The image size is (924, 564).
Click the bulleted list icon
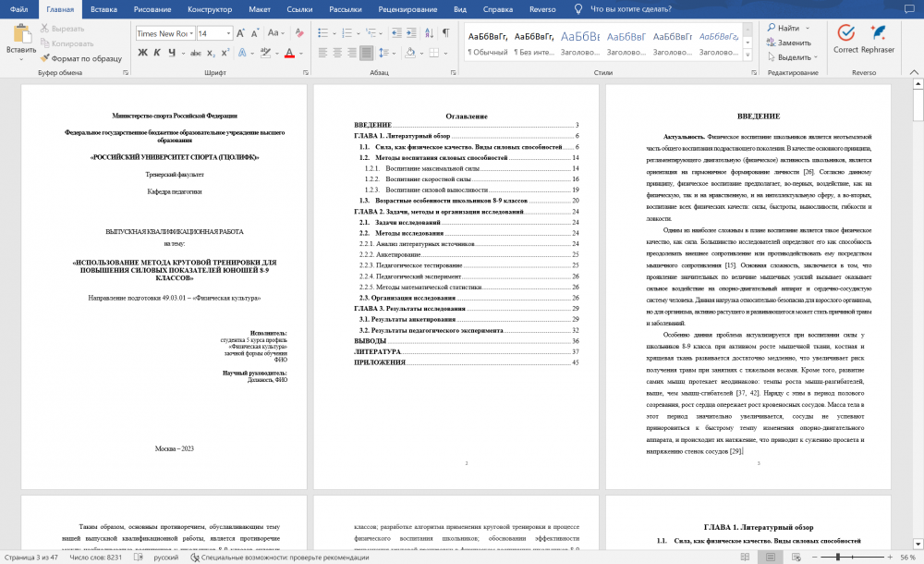coord(322,33)
